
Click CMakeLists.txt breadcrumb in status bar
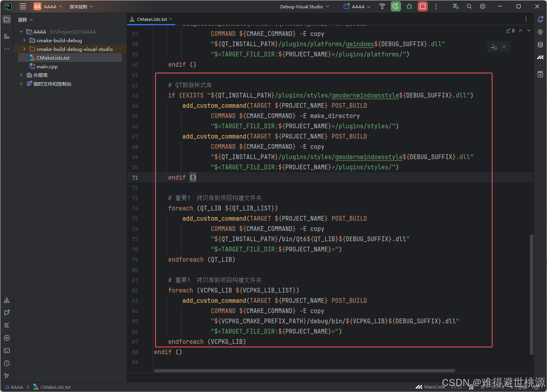click(52, 387)
